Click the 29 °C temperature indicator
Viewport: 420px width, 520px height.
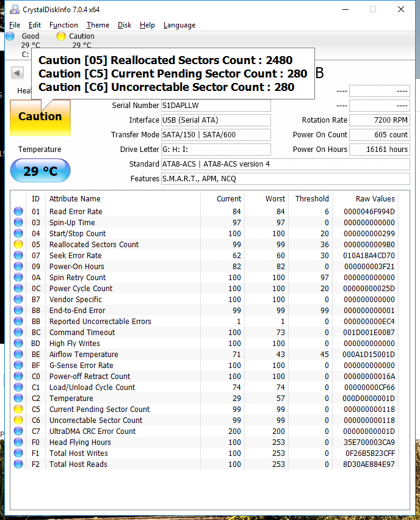(40, 171)
